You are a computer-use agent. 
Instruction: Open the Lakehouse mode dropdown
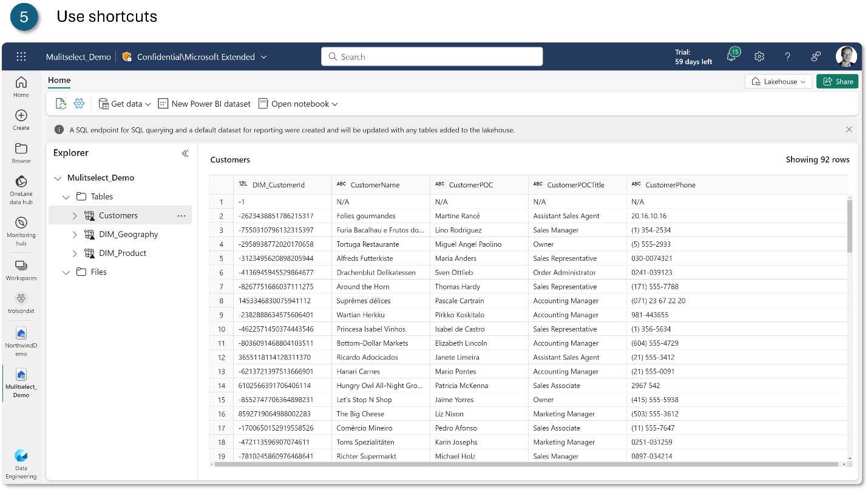(x=778, y=81)
